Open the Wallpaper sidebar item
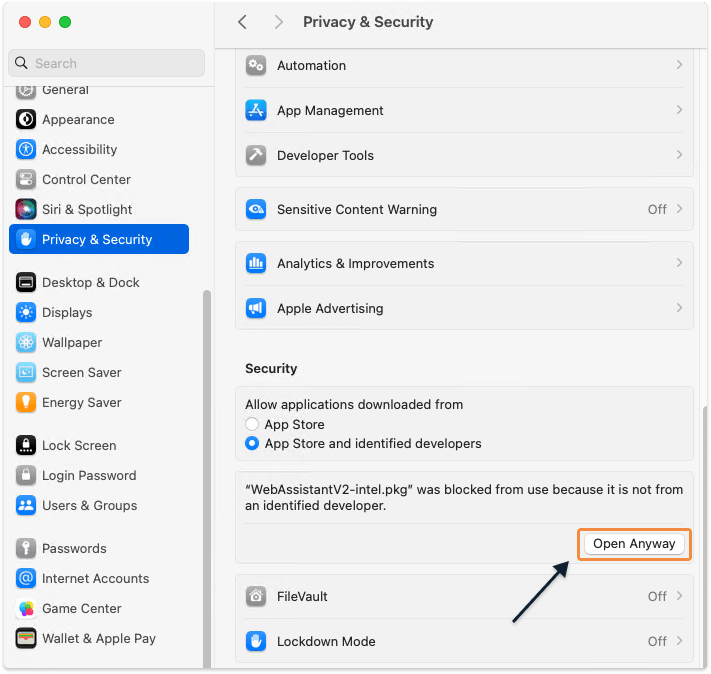This screenshot has height=674, width=711. click(x=99, y=342)
